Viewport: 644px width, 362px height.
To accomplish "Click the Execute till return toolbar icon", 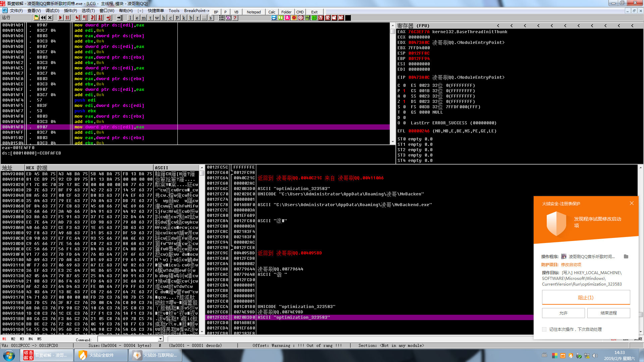I will (109, 18).
